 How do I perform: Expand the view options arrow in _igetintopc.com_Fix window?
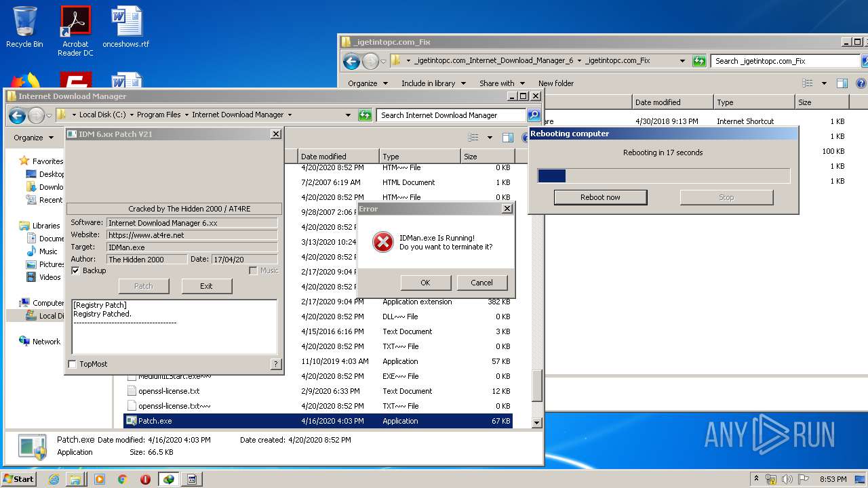(824, 83)
